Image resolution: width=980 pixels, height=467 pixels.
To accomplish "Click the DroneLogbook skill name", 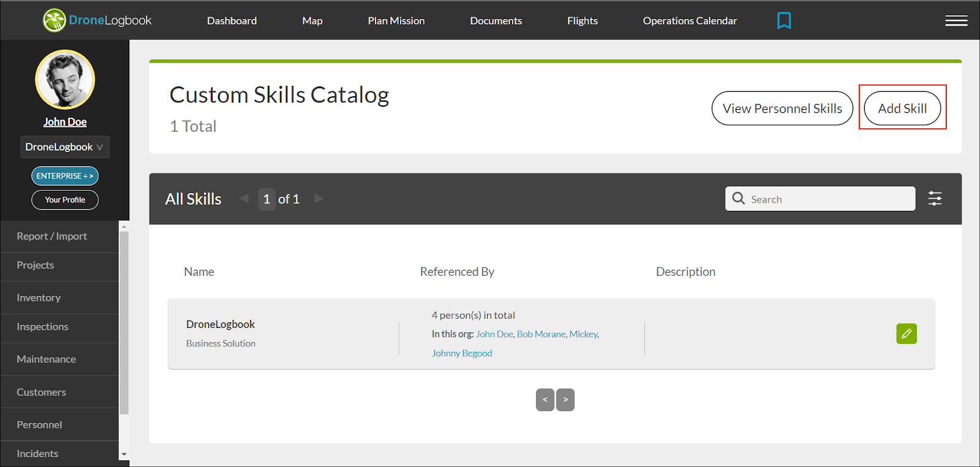I will [x=221, y=324].
